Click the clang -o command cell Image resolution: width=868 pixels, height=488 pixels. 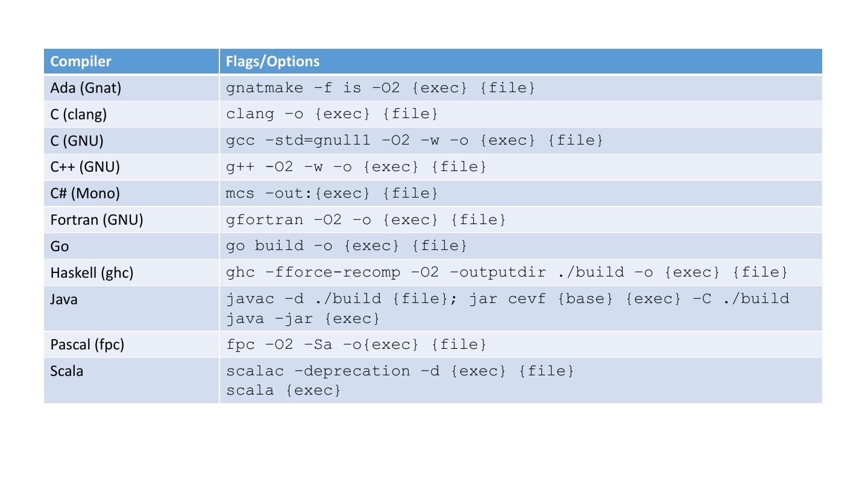point(332,114)
